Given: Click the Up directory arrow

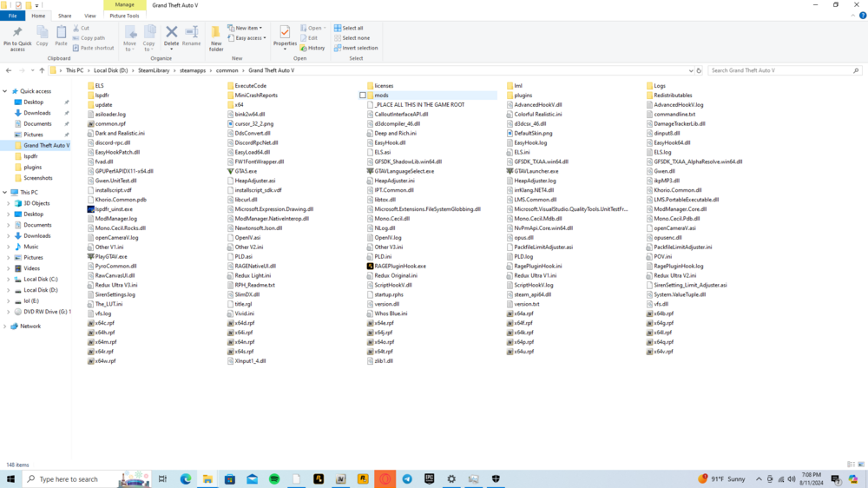Looking at the screenshot, I should 42,70.
